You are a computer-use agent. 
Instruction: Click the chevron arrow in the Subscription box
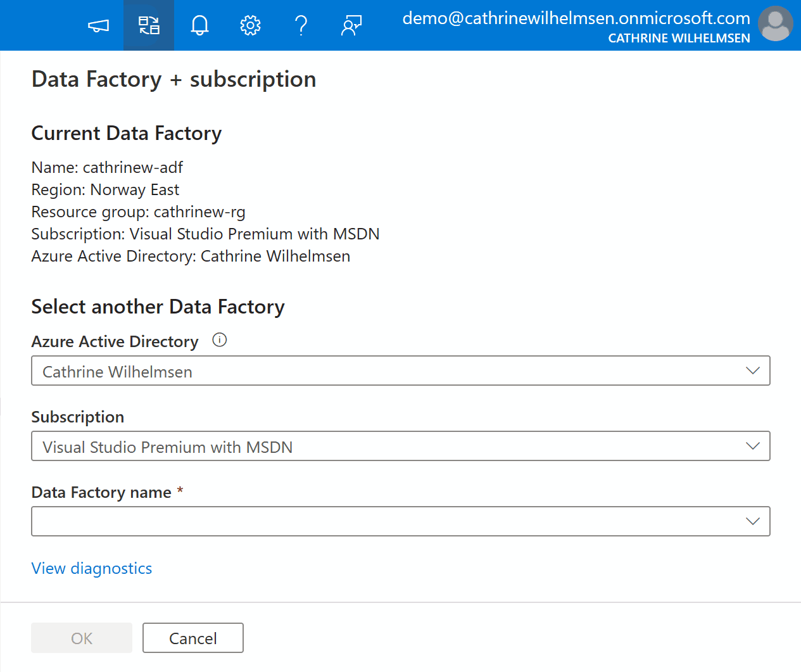pyautogui.click(x=752, y=447)
